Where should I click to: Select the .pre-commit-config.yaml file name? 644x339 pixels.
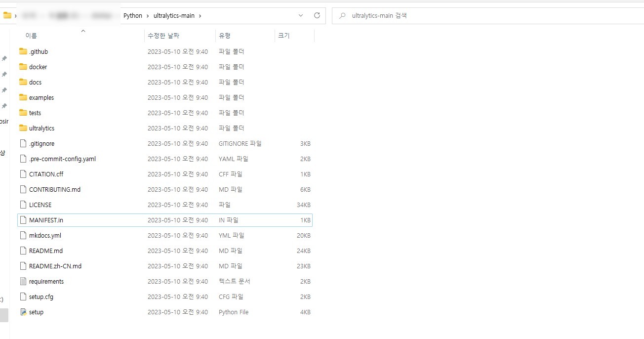tap(62, 159)
